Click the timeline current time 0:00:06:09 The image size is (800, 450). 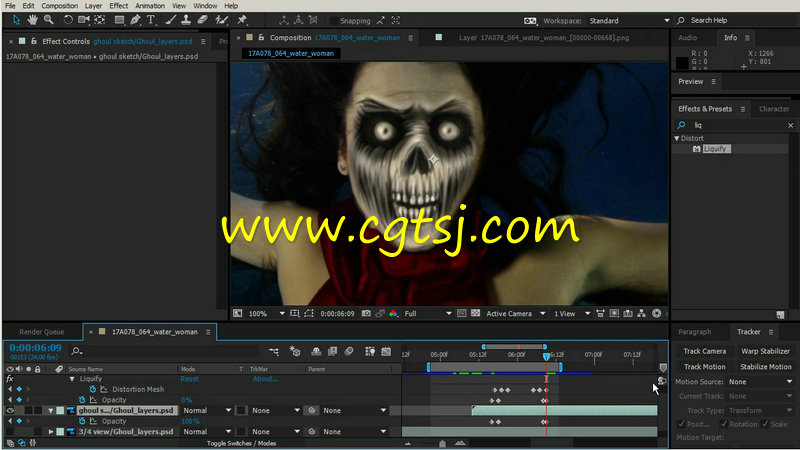pyautogui.click(x=35, y=348)
